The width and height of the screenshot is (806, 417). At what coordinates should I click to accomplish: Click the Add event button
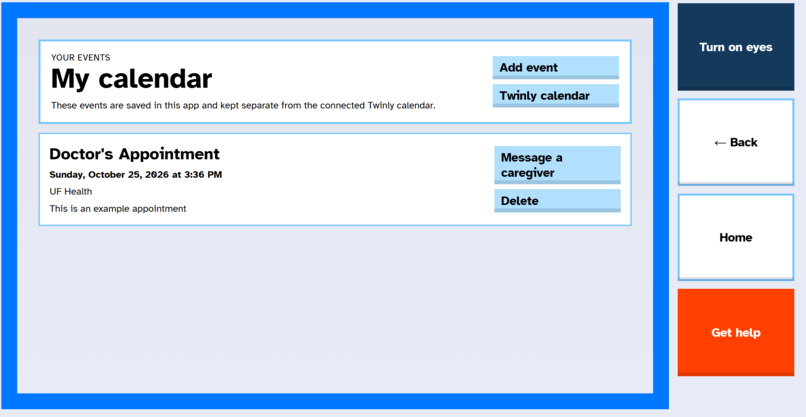[x=556, y=67]
